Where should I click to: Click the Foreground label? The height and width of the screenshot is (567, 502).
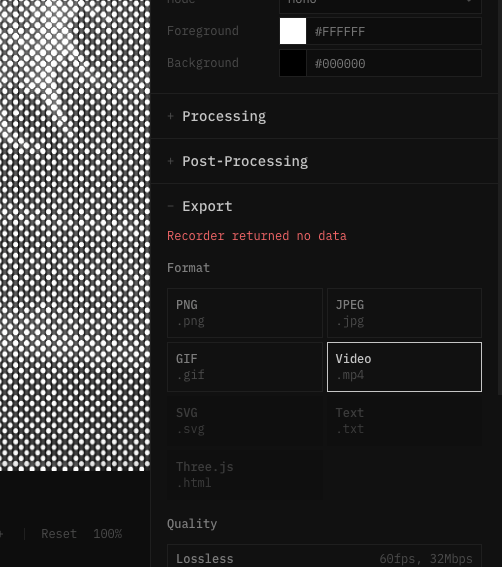(203, 31)
